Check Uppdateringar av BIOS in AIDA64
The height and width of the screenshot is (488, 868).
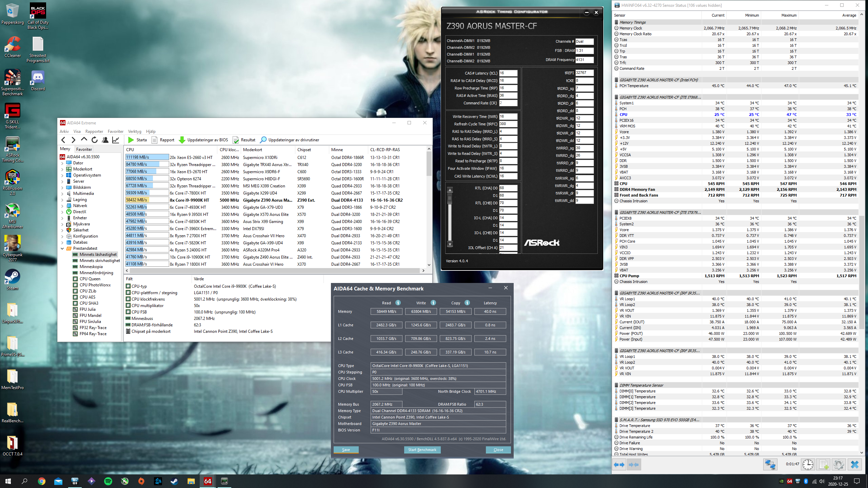tap(203, 140)
